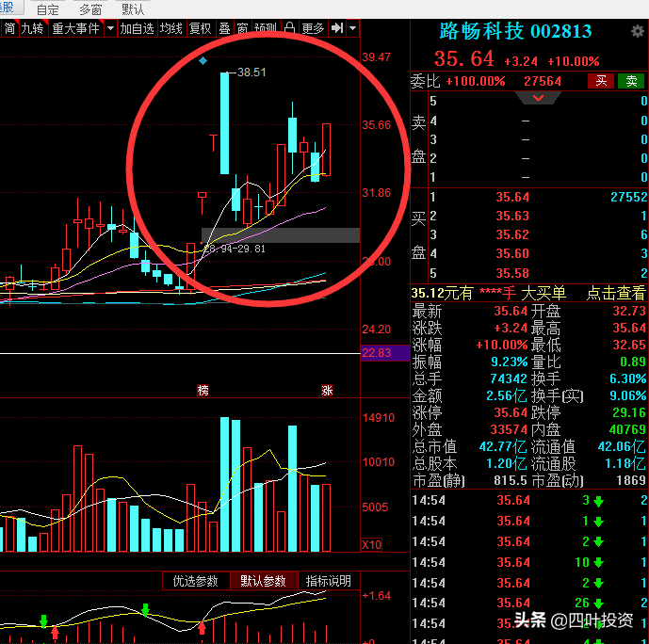Click the stock title 路畅科技 002813

516,31
